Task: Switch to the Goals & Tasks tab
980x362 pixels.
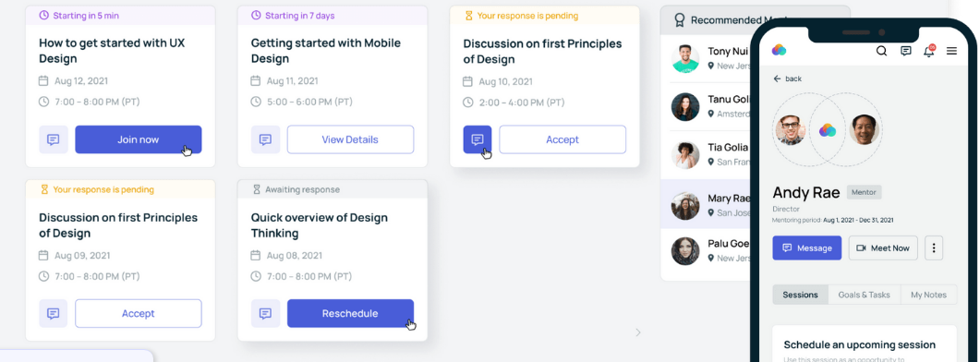Action: coord(865,295)
